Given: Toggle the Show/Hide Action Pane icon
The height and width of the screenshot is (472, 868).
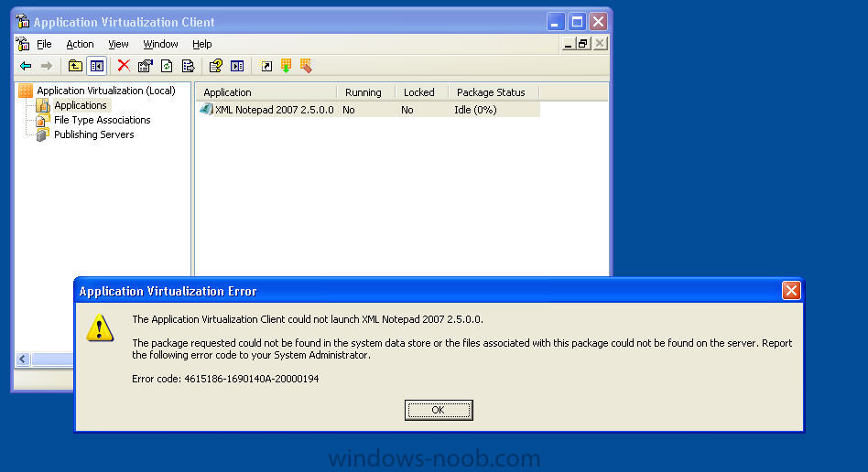Looking at the screenshot, I should tap(237, 66).
